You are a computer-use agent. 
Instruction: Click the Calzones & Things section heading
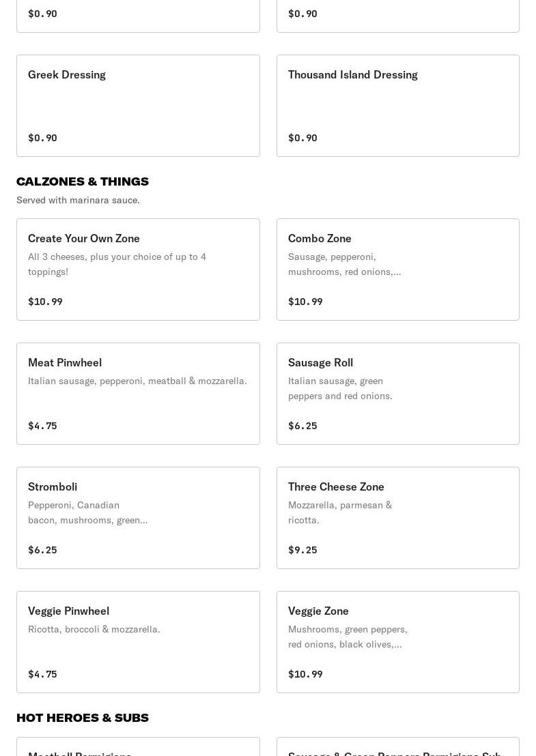point(83,181)
